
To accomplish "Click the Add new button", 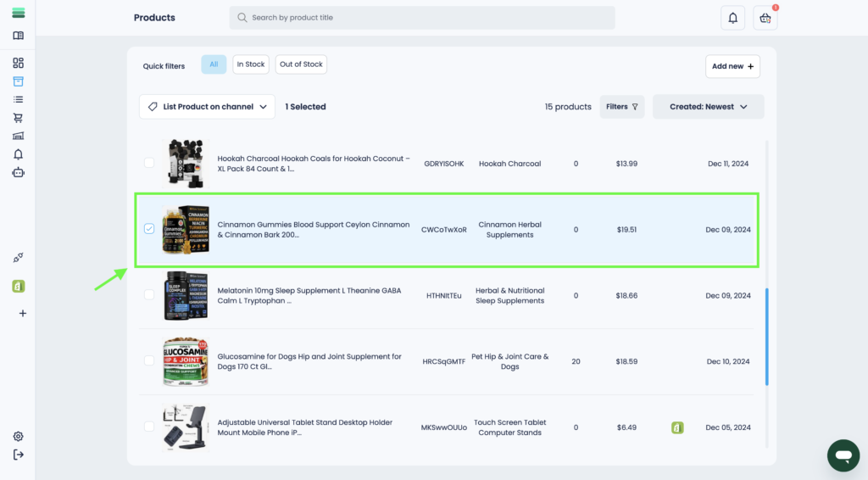I will [732, 66].
